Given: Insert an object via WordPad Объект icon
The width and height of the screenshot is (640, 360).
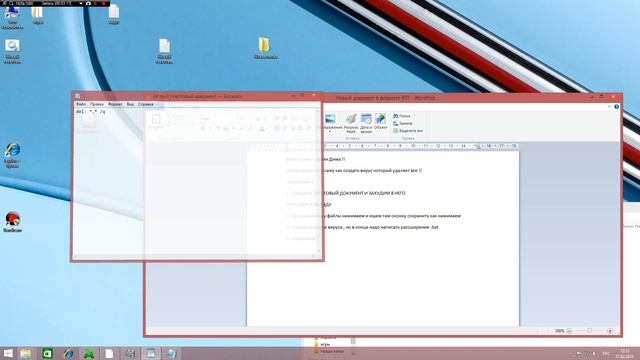Looking at the screenshot, I should click(x=380, y=122).
